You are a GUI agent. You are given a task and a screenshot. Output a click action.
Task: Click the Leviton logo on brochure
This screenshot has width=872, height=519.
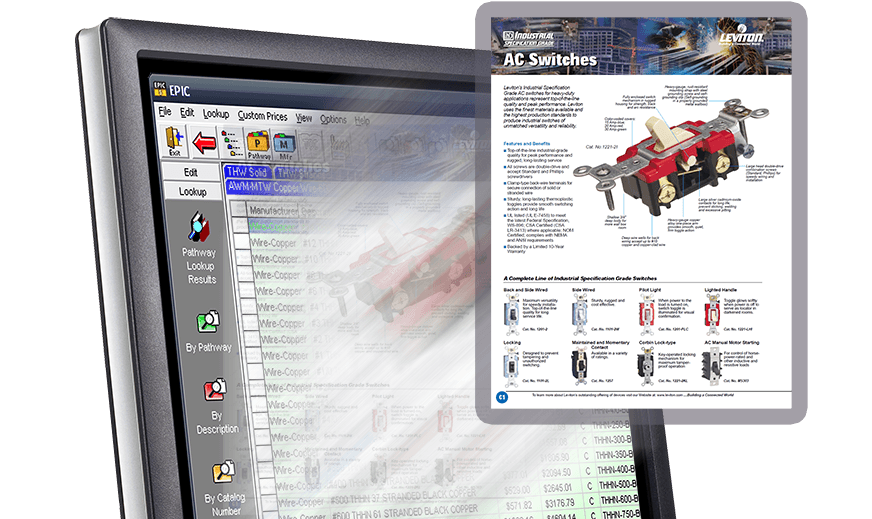coord(742,34)
